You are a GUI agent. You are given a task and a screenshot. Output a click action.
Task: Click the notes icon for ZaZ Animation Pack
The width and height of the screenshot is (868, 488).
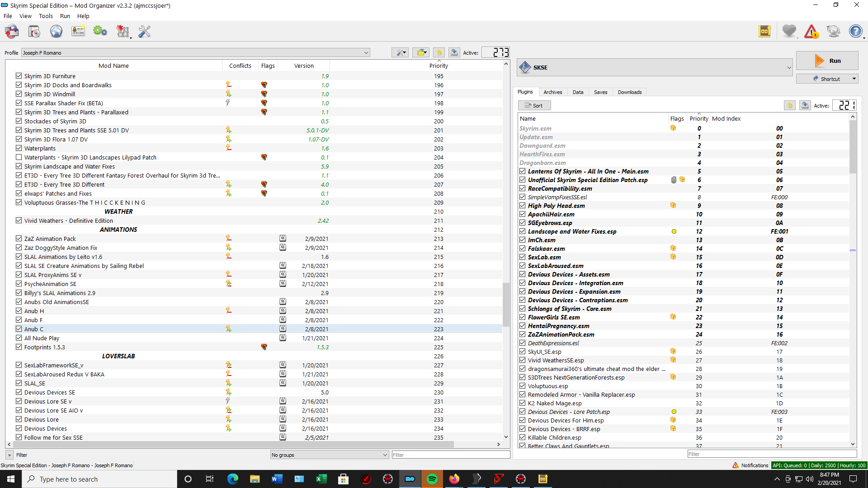pos(283,238)
